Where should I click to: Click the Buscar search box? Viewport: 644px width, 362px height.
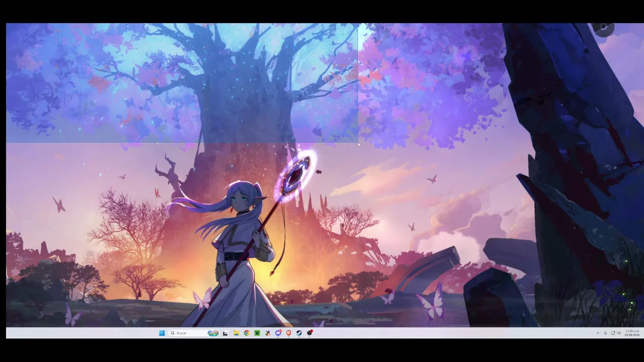click(x=194, y=333)
